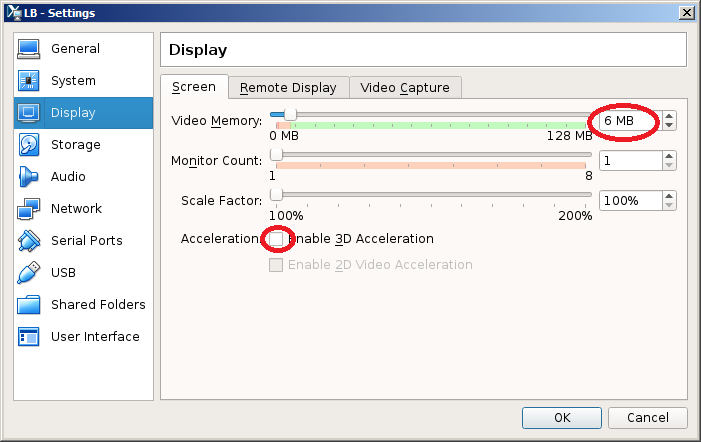The width and height of the screenshot is (701, 442).
Task: Click the Display monitor icon in sidebar
Action: (29, 113)
